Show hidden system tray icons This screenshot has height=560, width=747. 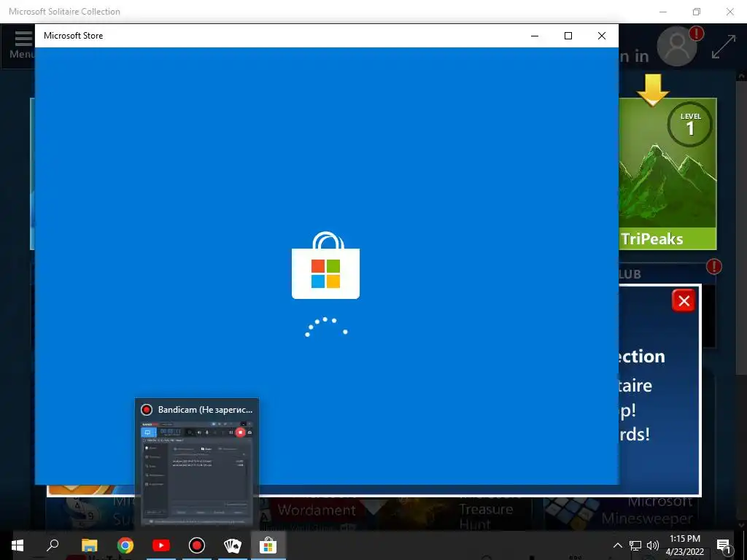coord(617,545)
